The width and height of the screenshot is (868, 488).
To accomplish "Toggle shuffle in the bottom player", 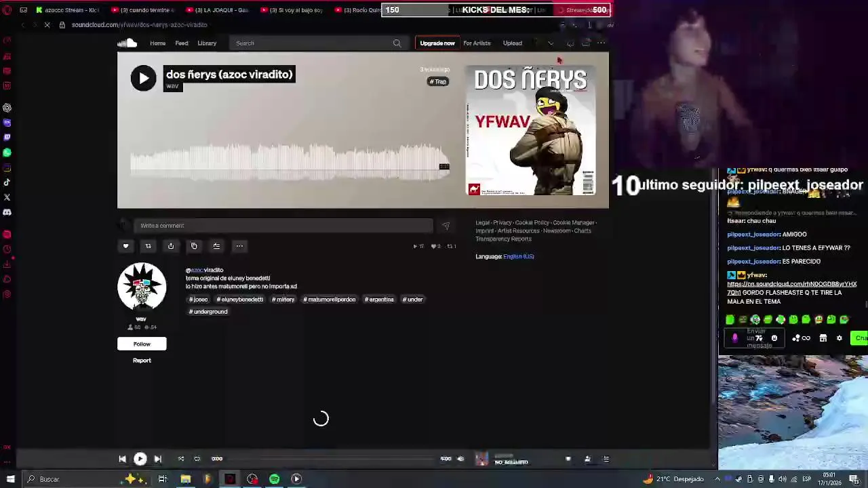I will pyautogui.click(x=181, y=459).
